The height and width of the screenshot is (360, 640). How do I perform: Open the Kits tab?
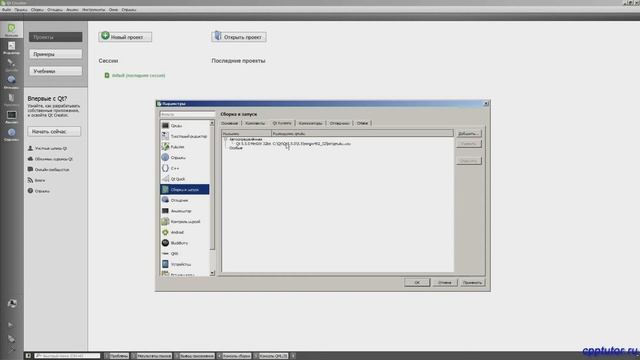(x=255, y=123)
